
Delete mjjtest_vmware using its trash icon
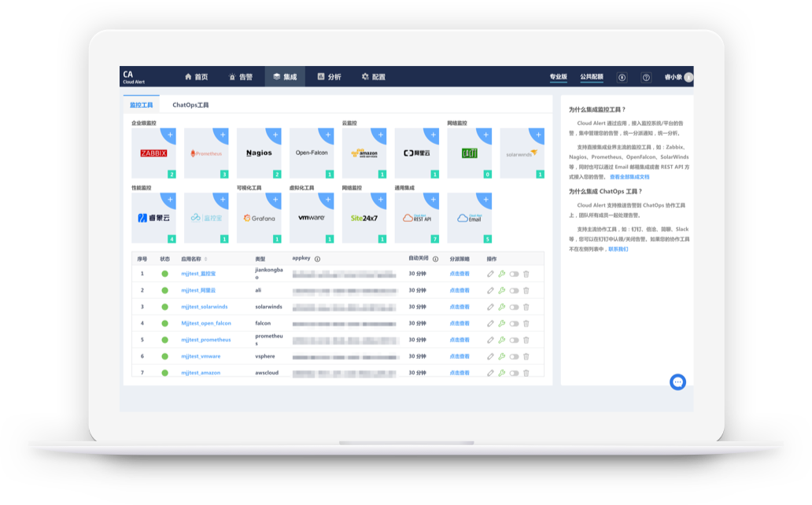(x=526, y=357)
